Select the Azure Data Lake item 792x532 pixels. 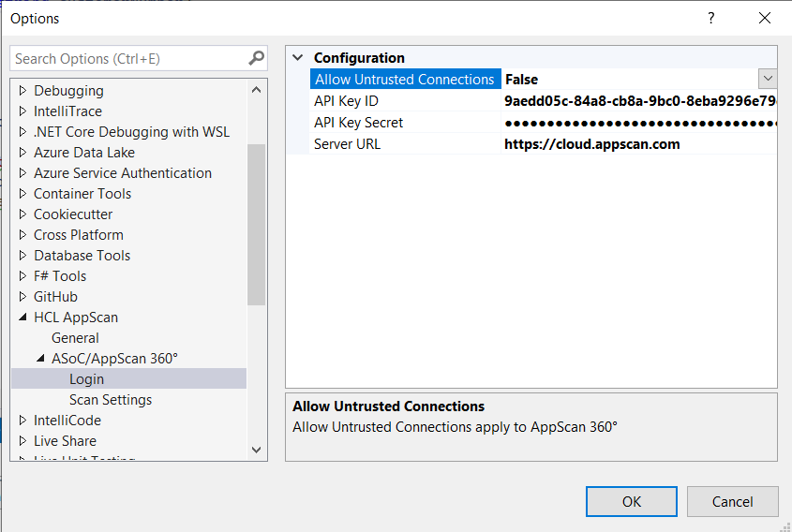[83, 153]
